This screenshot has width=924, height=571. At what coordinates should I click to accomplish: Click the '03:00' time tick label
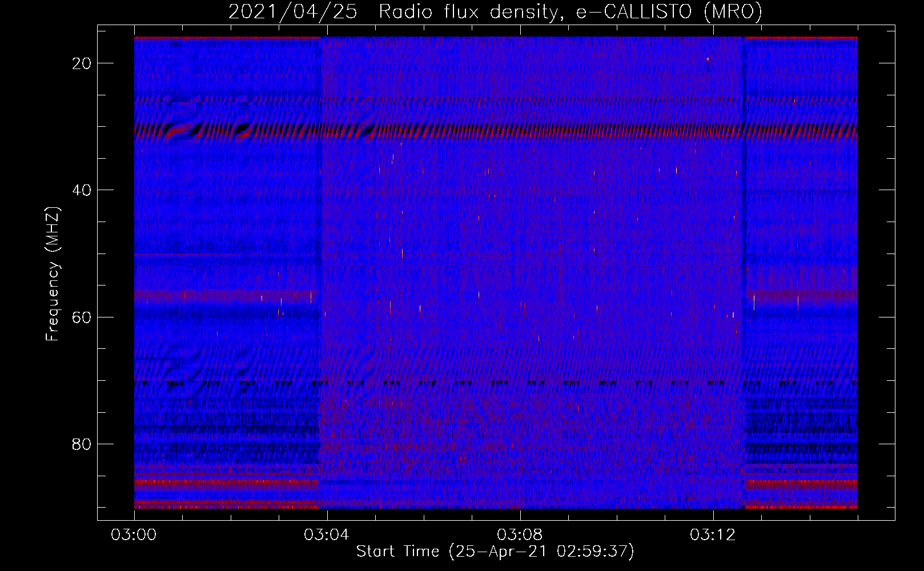pos(134,535)
